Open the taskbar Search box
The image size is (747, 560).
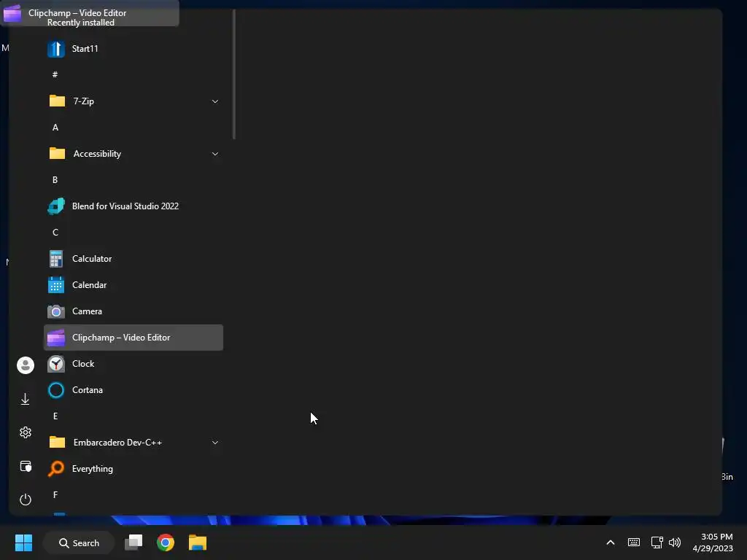coord(79,542)
